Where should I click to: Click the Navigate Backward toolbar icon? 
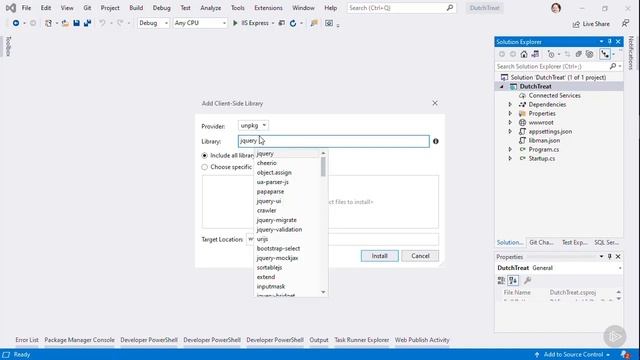[x=16, y=23]
